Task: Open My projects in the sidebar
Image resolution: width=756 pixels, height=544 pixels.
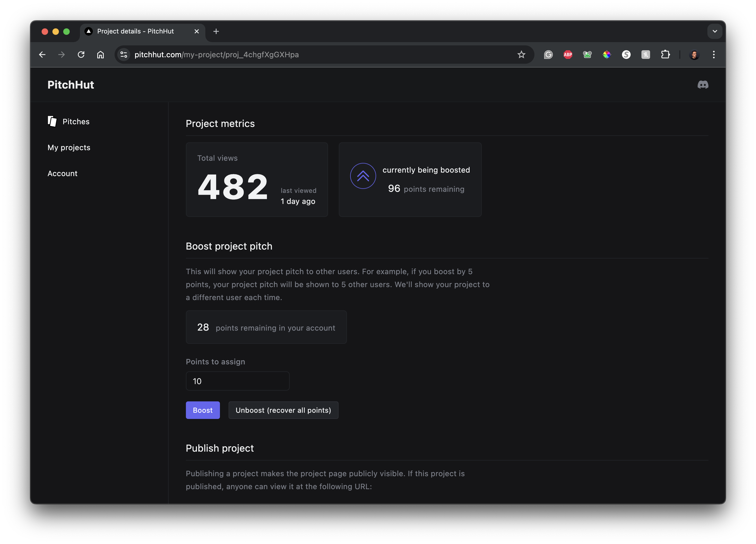Action: 69,147
